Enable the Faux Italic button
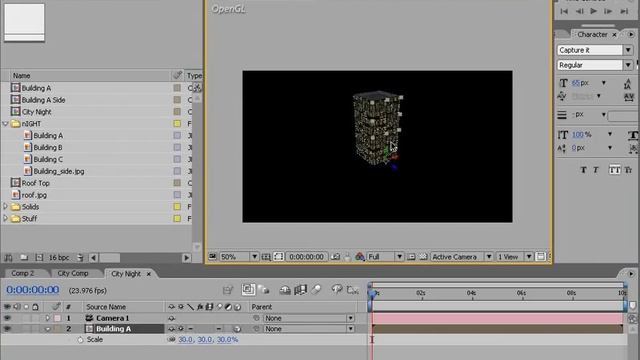 pos(596,170)
